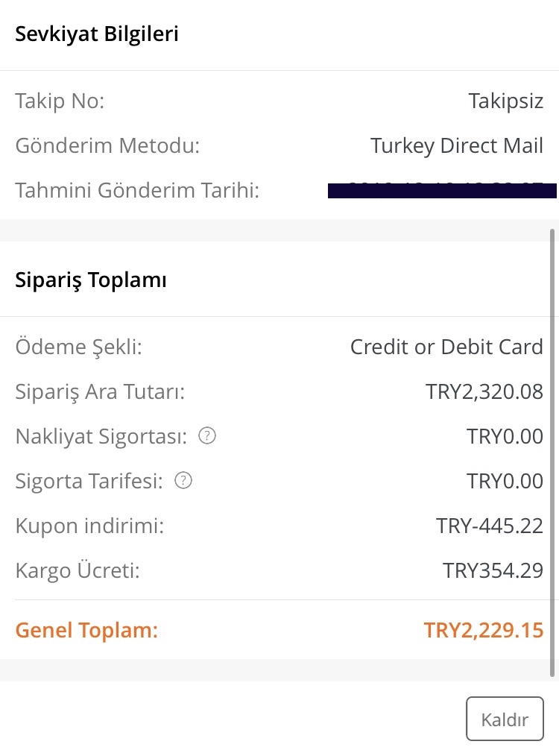This screenshot has height=756, width=559.
Task: Click the Tahmini Gönderim Tarihi label
Action: pos(137,190)
